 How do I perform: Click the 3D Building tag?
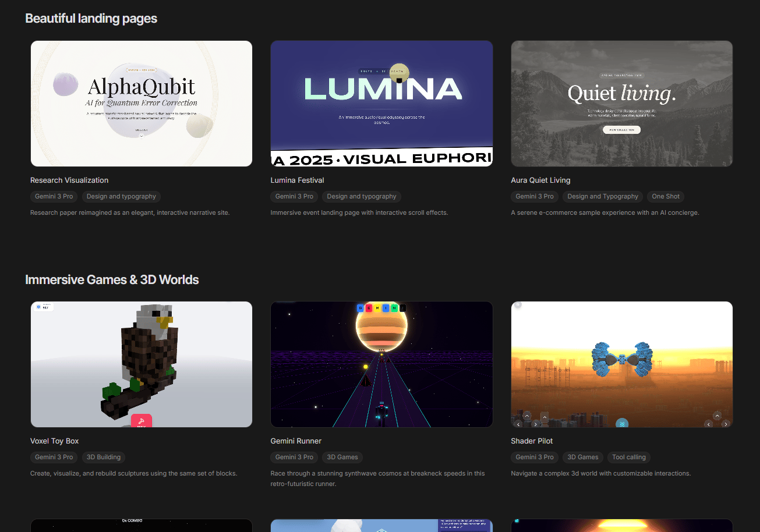coord(104,457)
